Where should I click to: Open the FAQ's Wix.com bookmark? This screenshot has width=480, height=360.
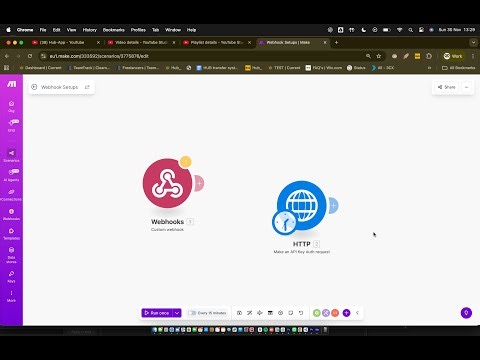(324, 68)
